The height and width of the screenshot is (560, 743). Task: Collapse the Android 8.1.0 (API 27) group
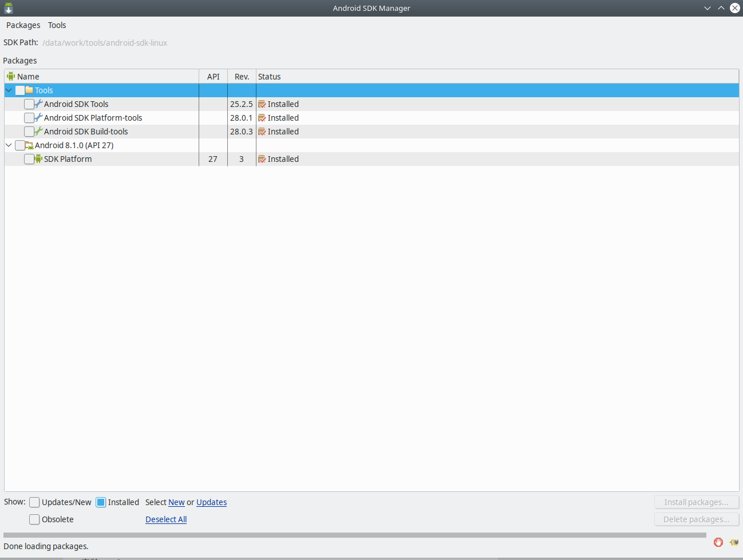[x=9, y=145]
